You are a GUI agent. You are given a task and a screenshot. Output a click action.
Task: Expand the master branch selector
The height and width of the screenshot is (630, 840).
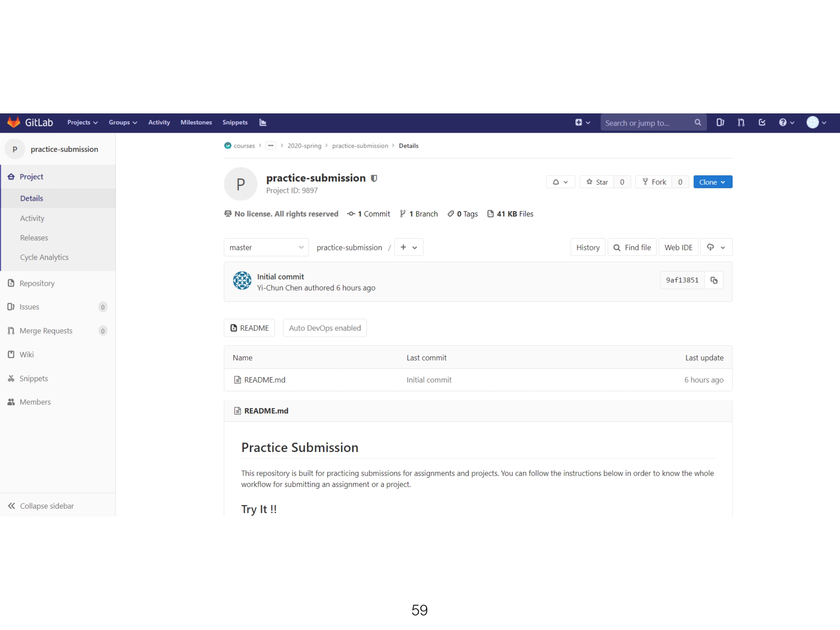click(x=266, y=248)
